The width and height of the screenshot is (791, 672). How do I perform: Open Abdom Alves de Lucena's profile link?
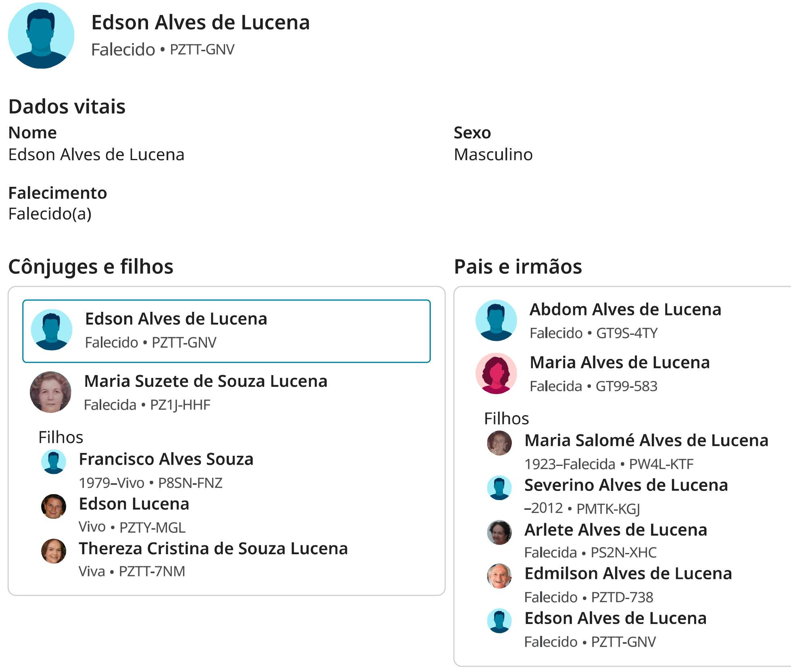(625, 309)
